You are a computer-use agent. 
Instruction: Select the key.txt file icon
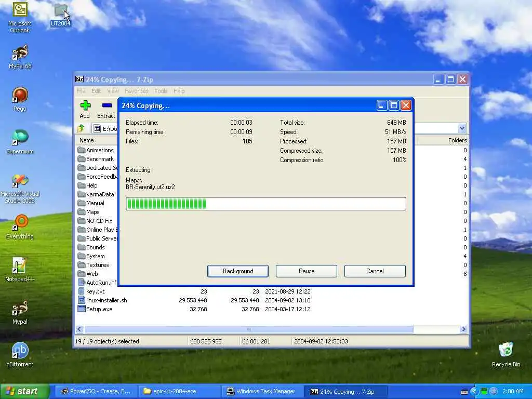pyautogui.click(x=81, y=291)
